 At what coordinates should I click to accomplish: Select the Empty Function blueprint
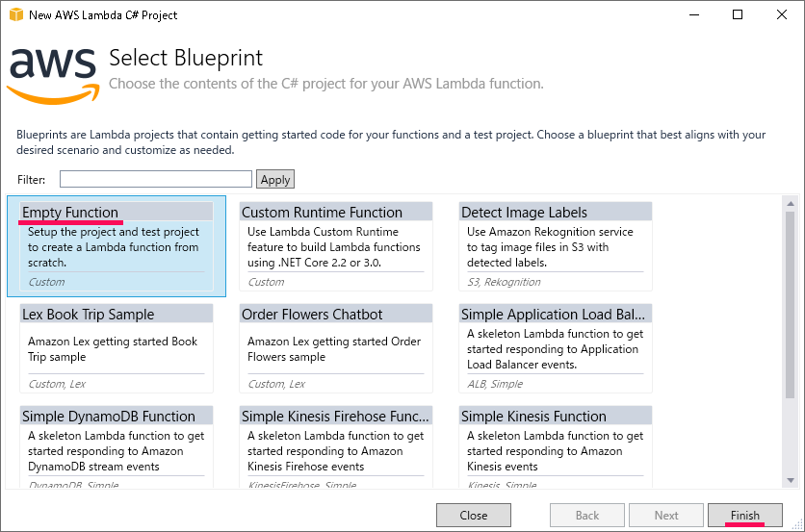click(x=117, y=246)
